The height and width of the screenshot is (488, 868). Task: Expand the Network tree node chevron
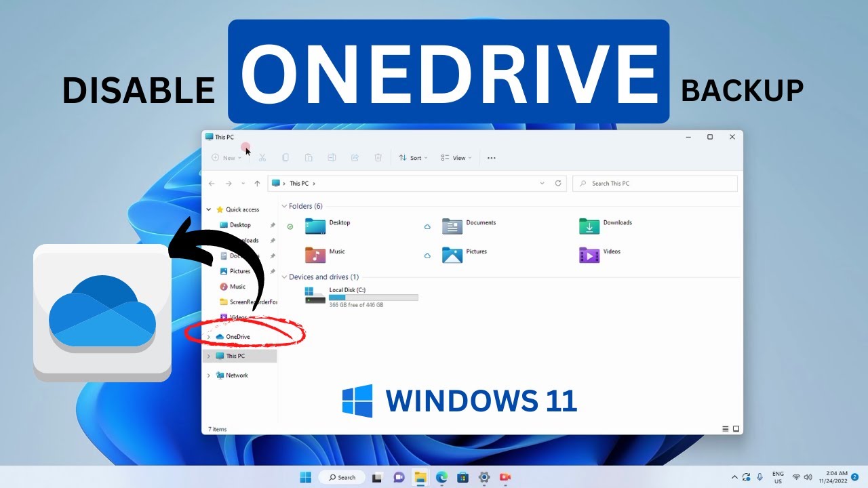[209, 375]
